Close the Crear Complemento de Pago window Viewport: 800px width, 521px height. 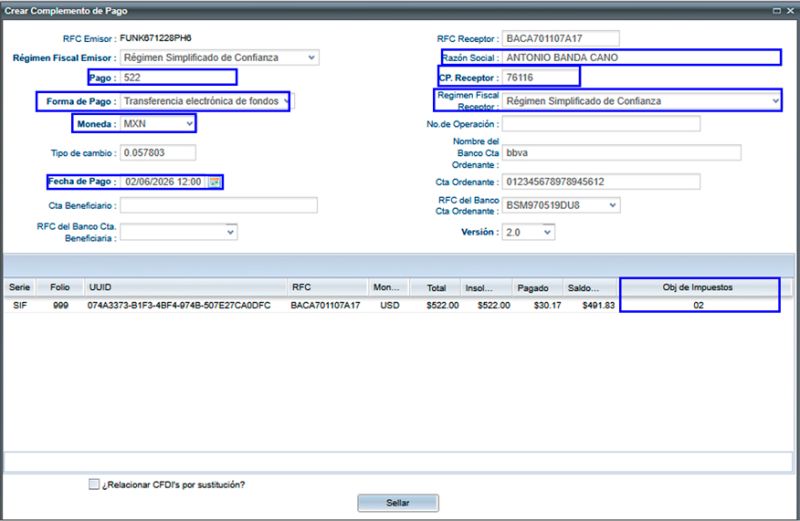click(790, 11)
